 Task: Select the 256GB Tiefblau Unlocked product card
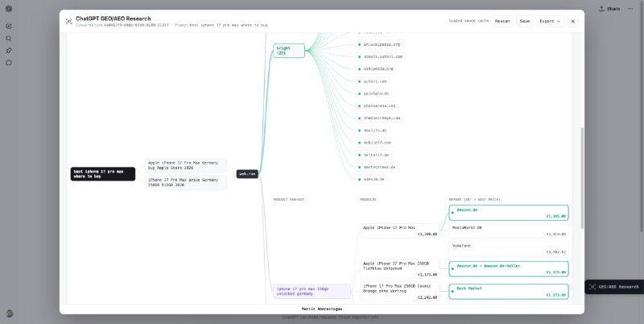[399, 269]
